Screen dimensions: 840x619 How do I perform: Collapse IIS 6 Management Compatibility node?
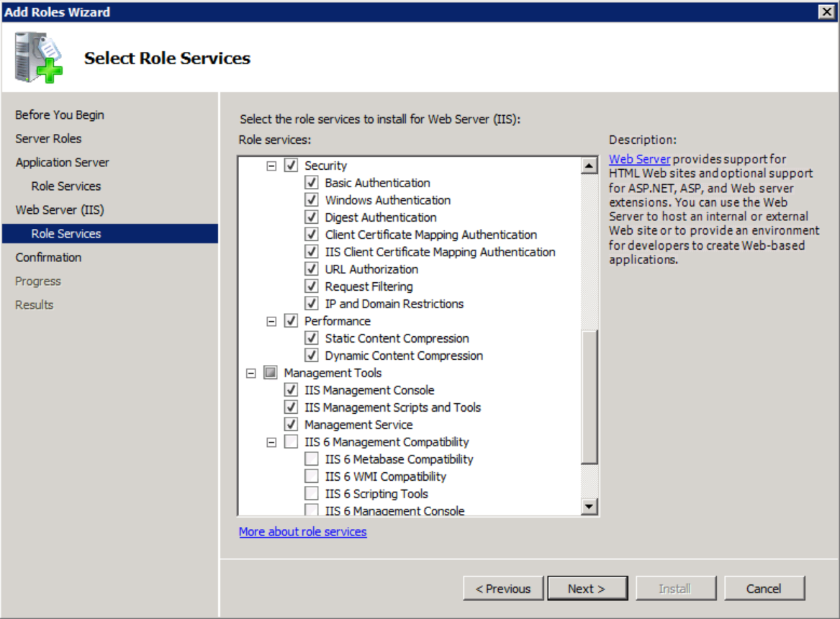[x=271, y=442]
